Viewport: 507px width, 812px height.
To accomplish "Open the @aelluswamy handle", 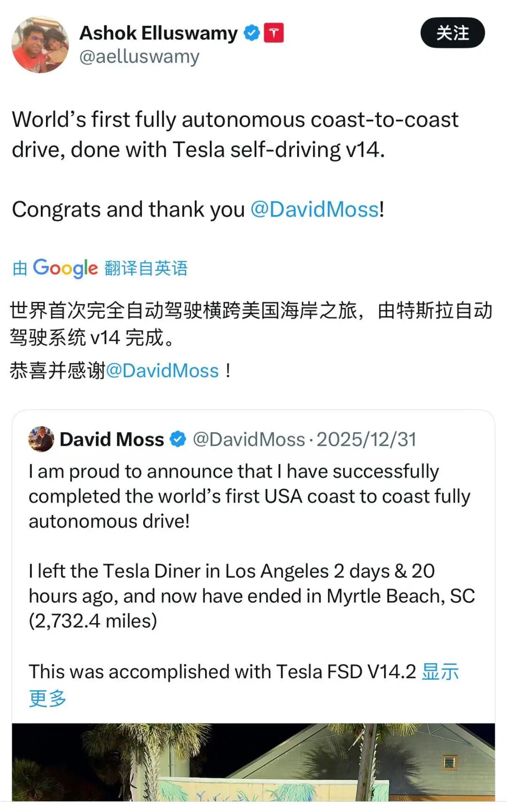I will (139, 56).
